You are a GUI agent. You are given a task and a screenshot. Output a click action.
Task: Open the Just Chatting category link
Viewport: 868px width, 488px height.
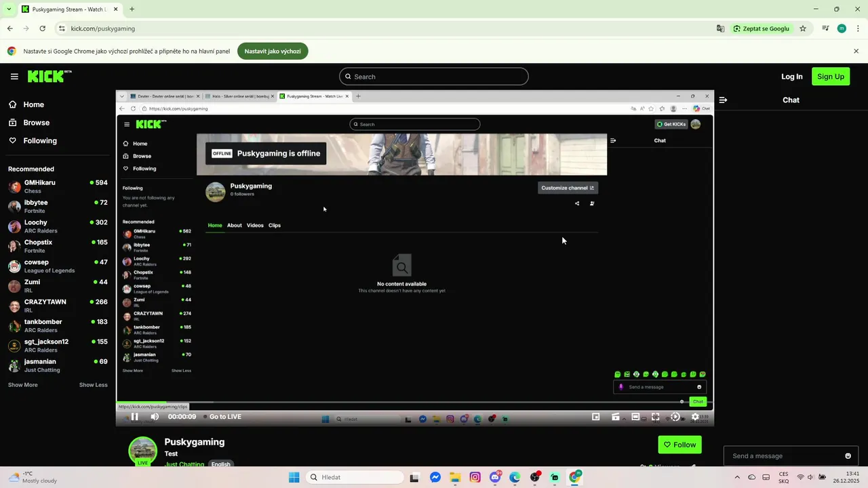(x=184, y=464)
